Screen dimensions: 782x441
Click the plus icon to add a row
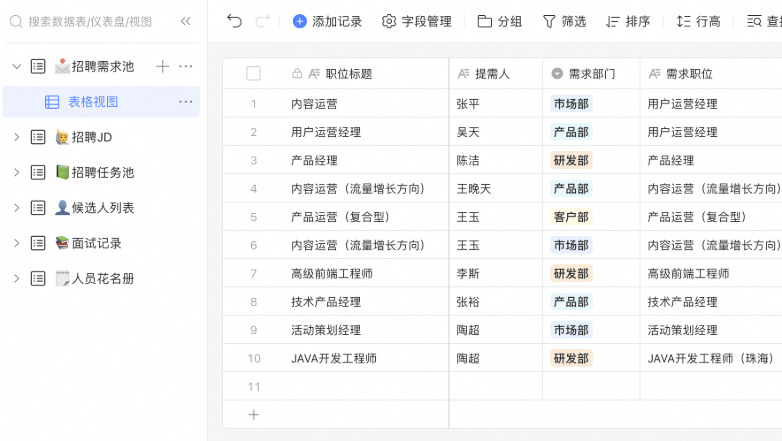[x=253, y=414]
